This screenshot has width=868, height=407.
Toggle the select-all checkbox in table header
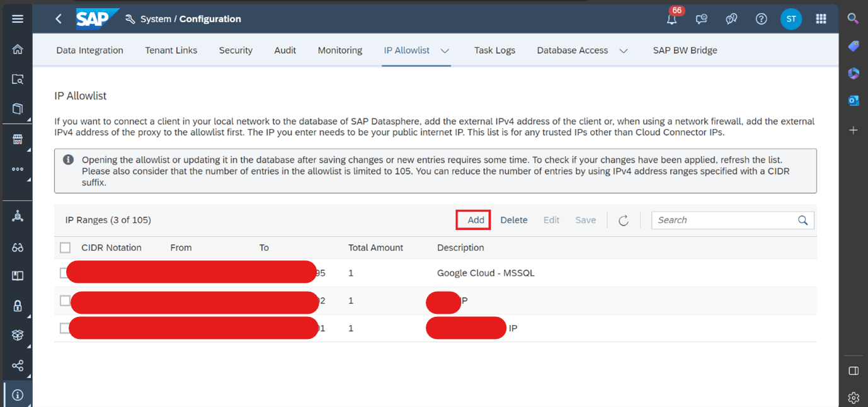click(65, 248)
